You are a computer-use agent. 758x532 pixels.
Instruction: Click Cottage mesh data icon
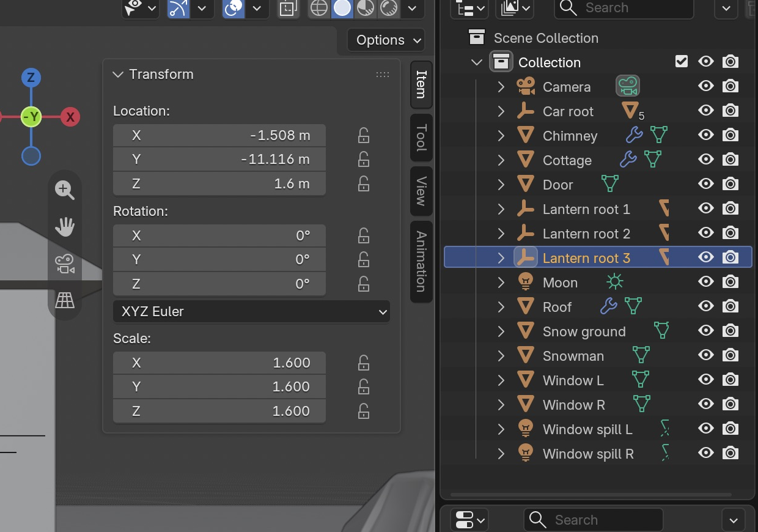(x=653, y=160)
